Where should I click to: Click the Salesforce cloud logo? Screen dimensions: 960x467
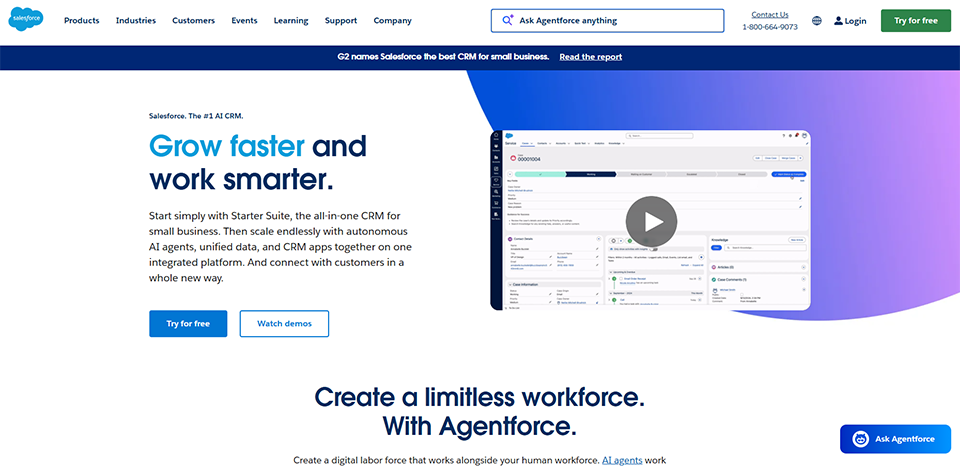(26, 20)
